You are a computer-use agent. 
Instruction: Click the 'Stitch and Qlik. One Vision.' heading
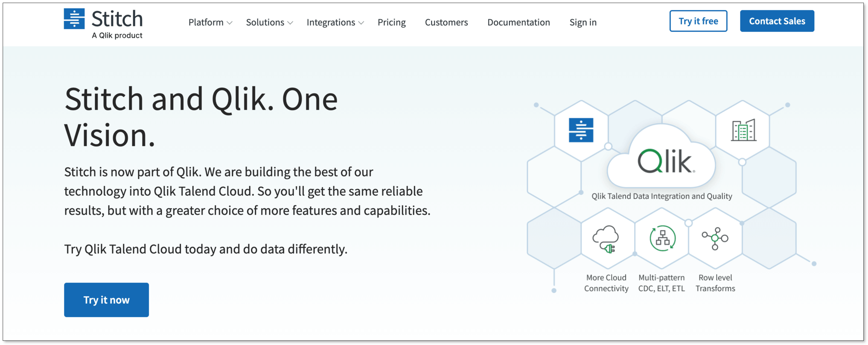click(x=201, y=117)
